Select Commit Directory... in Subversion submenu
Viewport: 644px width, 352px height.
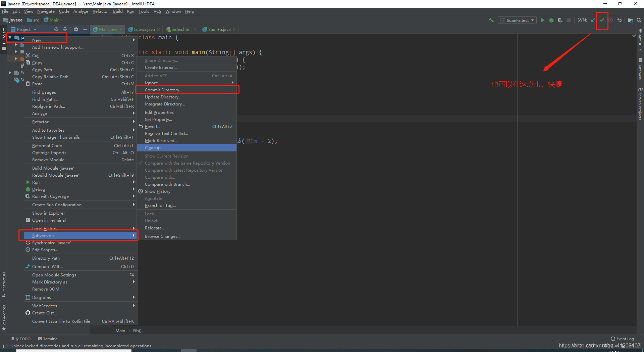pos(186,90)
